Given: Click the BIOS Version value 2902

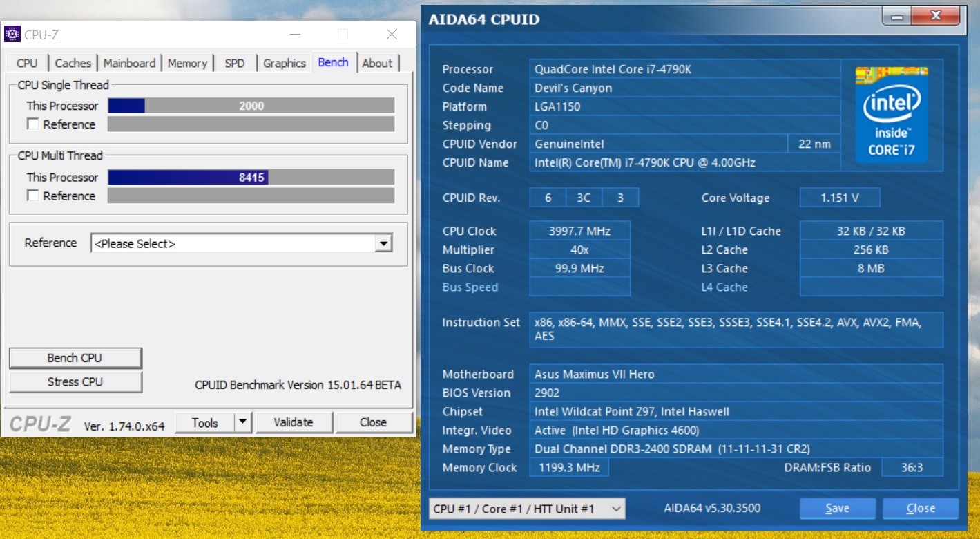Looking at the screenshot, I should coord(736,393).
